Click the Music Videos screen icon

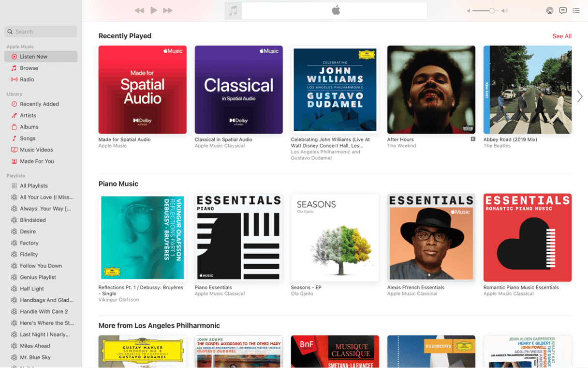pyautogui.click(x=14, y=150)
